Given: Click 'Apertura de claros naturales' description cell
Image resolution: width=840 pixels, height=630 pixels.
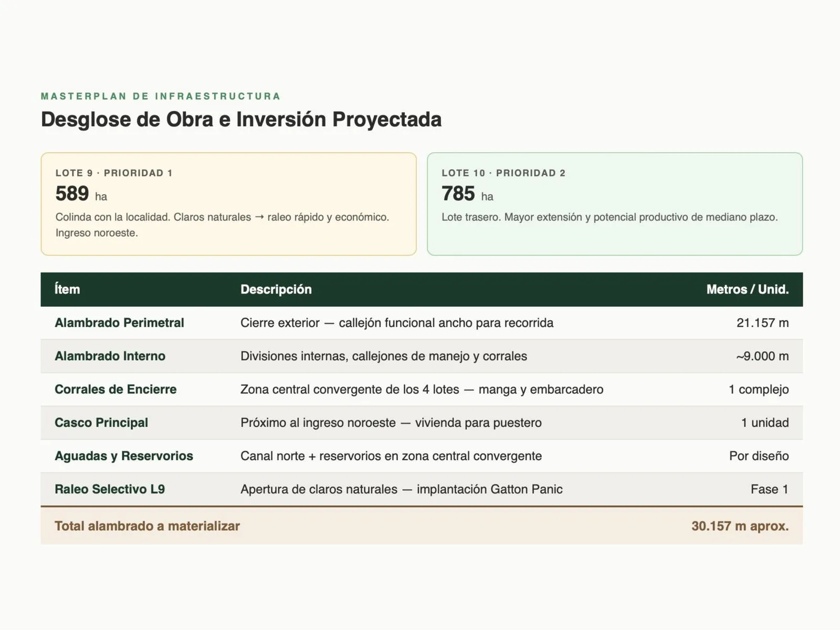Looking at the screenshot, I should 402,489.
